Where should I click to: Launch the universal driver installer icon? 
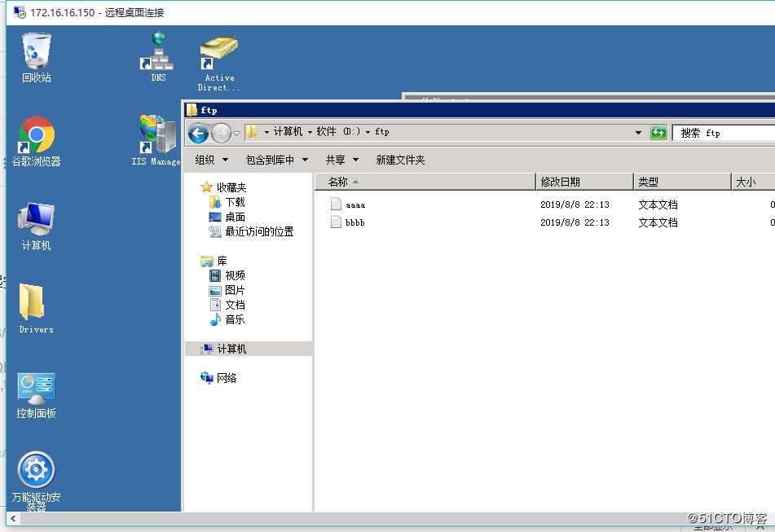36,481
